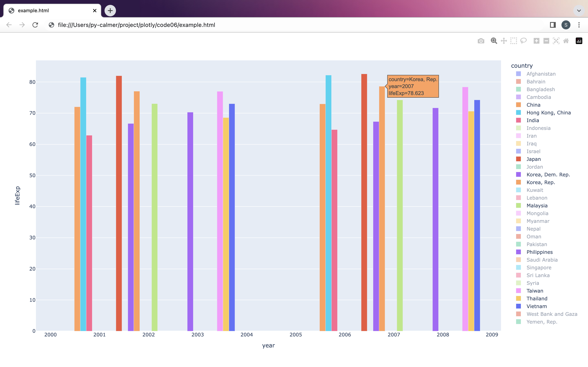Click the download plot as PNG camera icon
588x367 pixels.
pyautogui.click(x=481, y=41)
